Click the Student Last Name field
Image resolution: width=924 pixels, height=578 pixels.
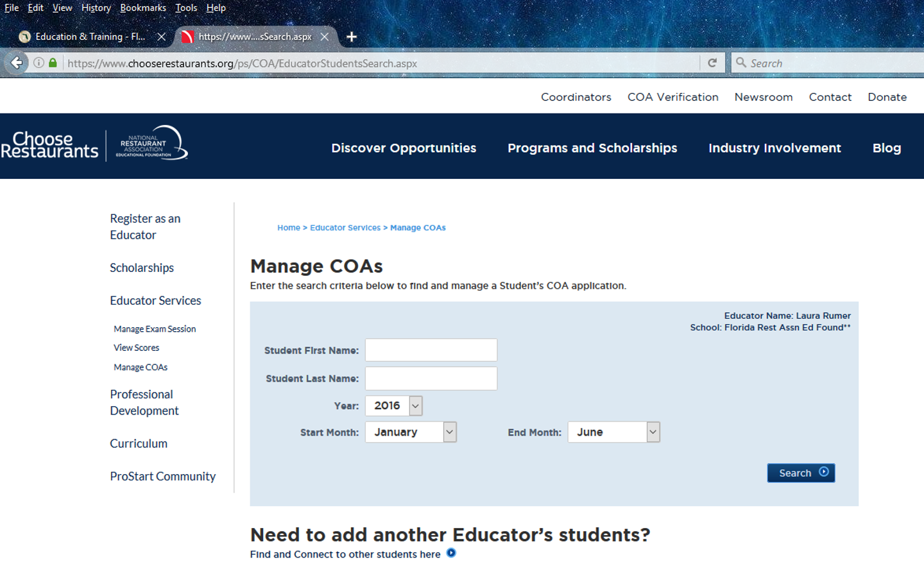(x=431, y=378)
